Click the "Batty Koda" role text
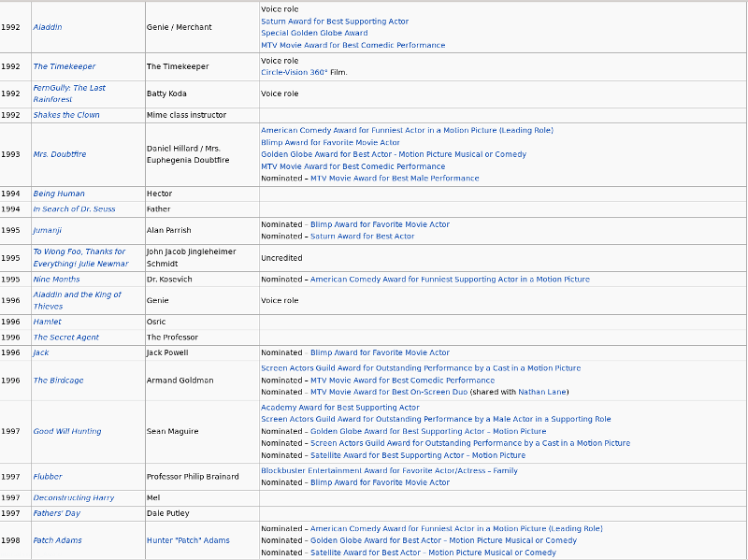The image size is (748, 560). (x=166, y=93)
